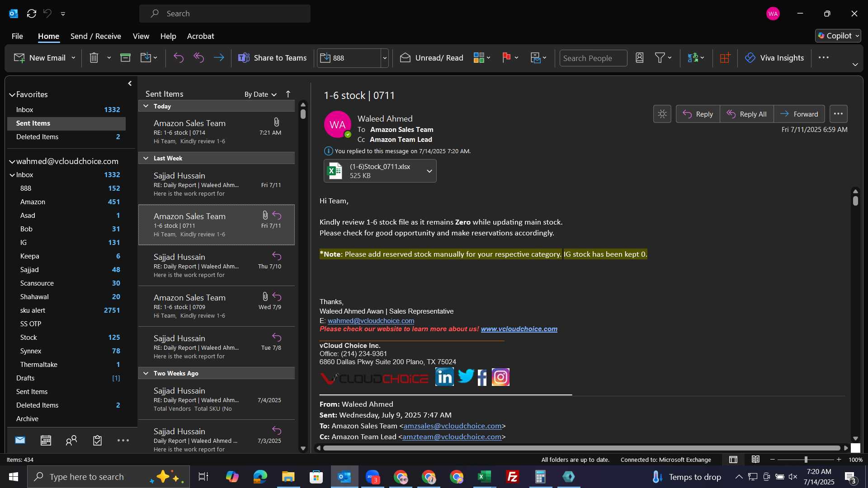
Task: Open attachment (1-6)Stock_0711.xlsx dropdown arrow
Action: coord(429,171)
